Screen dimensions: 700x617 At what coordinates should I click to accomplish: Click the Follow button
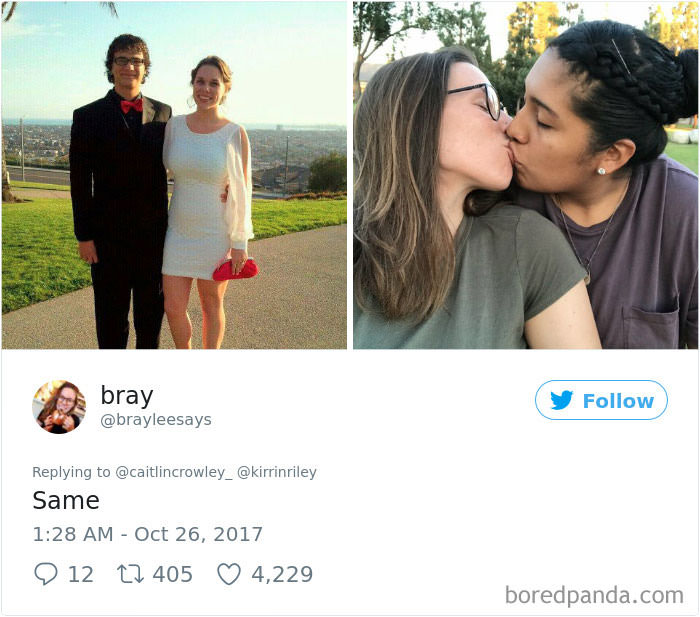pos(601,400)
